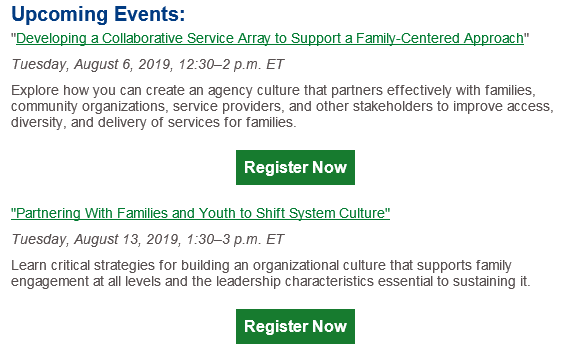
Task: Click Register Now for the August 6 event
Action: click(295, 168)
